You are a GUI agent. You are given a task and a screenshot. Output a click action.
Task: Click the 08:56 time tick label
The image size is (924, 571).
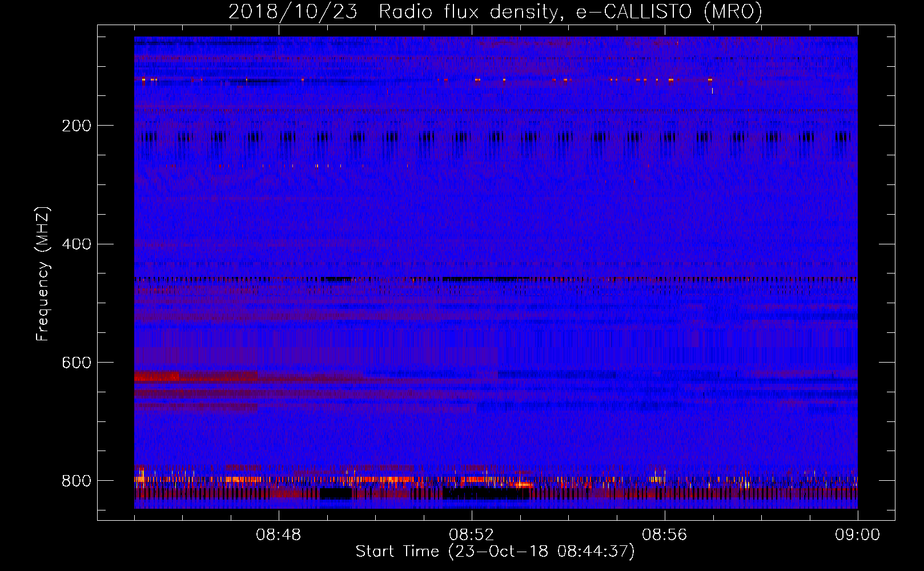[x=665, y=535]
